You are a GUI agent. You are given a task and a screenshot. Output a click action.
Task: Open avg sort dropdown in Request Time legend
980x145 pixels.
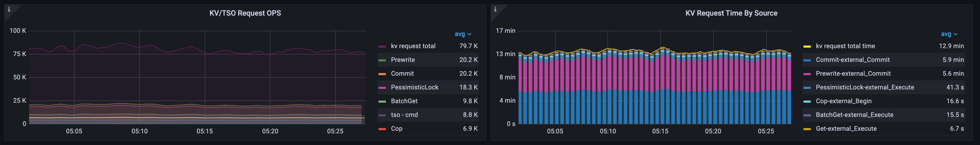[949, 34]
